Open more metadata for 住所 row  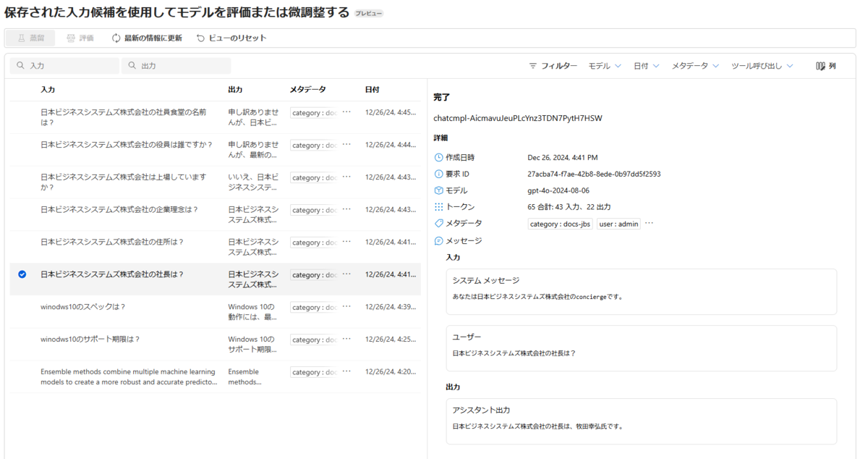(346, 243)
